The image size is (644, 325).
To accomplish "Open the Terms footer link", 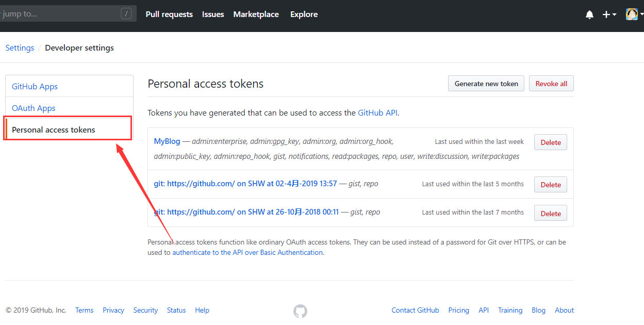I will (85, 310).
